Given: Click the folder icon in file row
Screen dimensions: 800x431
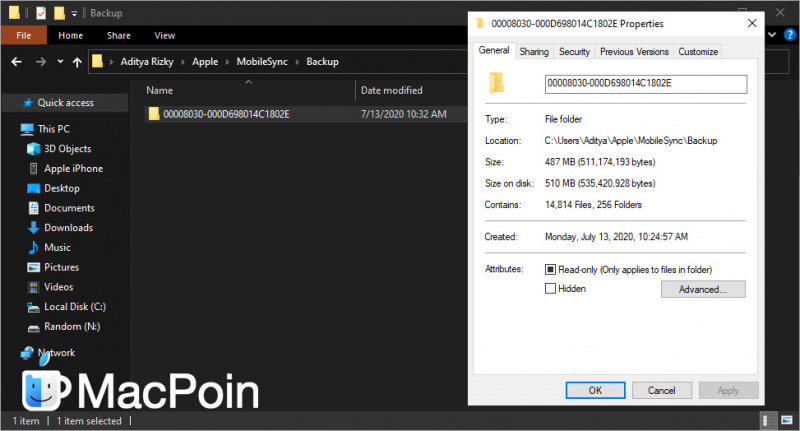Looking at the screenshot, I should [154, 113].
